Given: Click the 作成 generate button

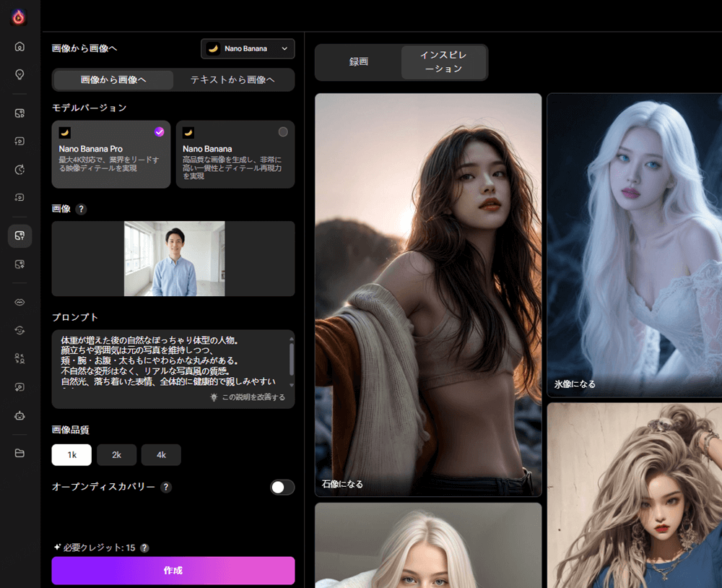Looking at the screenshot, I should pos(173,571).
